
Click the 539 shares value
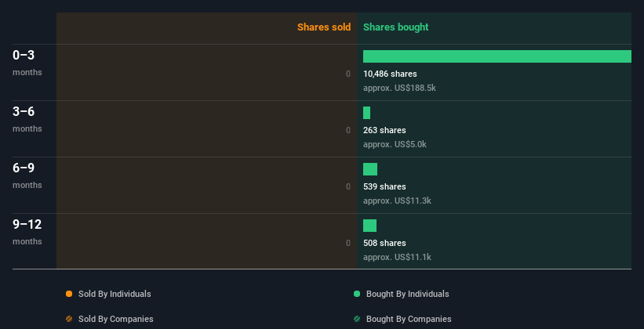(384, 186)
